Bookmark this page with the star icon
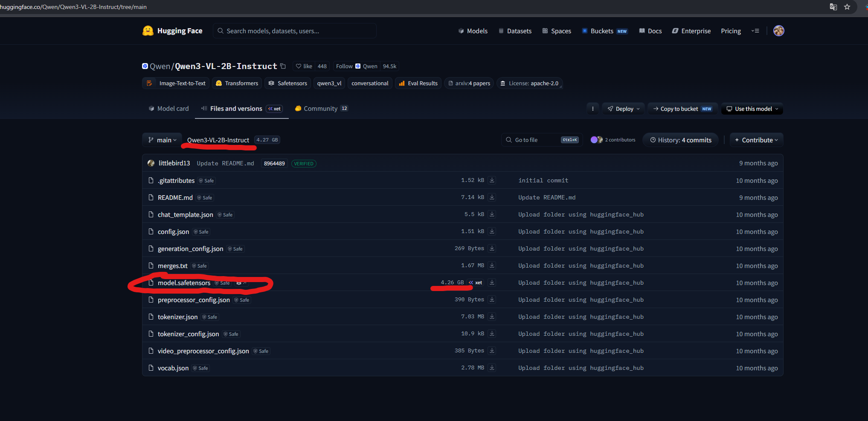The image size is (868, 421). click(x=847, y=7)
